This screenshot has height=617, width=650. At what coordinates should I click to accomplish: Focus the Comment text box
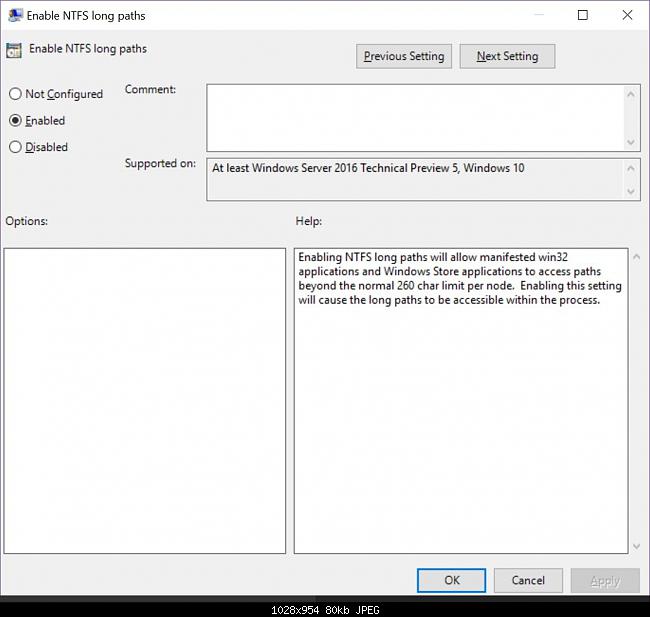point(415,118)
